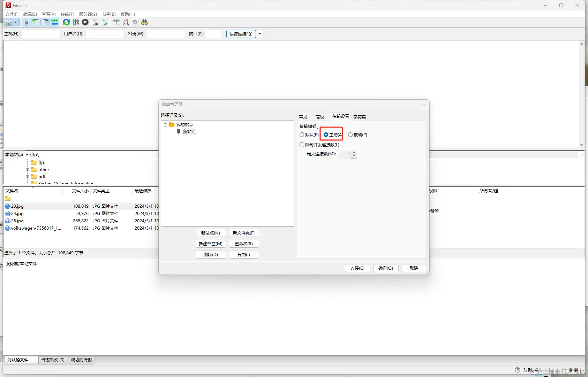Screen dimensions: 588x377
Task: Click the 新站点(N) button
Action: pyautogui.click(x=211, y=233)
